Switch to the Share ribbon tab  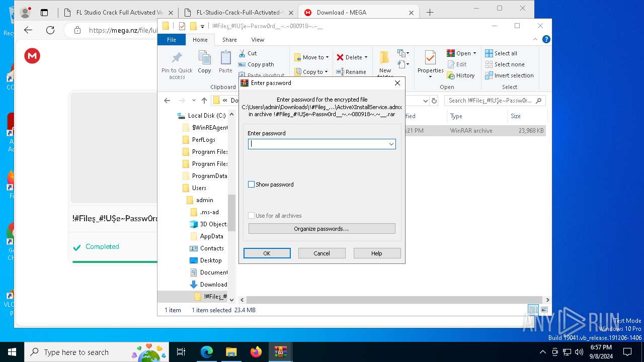pyautogui.click(x=229, y=40)
